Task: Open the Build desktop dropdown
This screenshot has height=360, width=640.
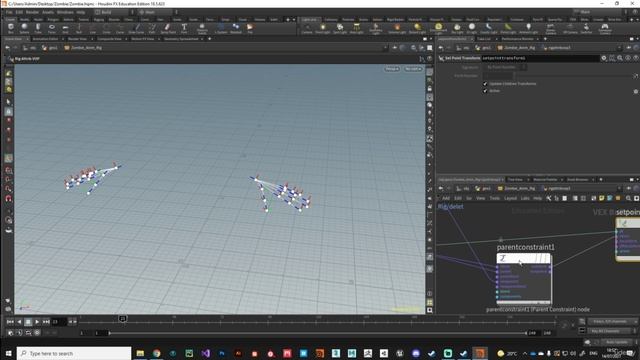Action: click(113, 12)
